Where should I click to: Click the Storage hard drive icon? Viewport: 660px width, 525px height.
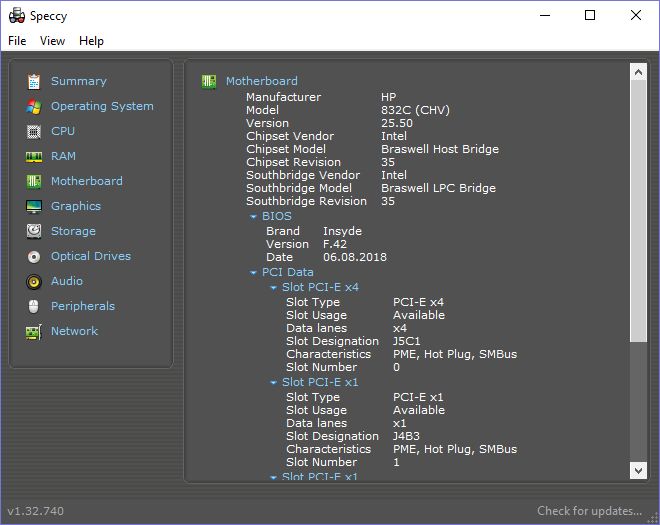point(34,232)
